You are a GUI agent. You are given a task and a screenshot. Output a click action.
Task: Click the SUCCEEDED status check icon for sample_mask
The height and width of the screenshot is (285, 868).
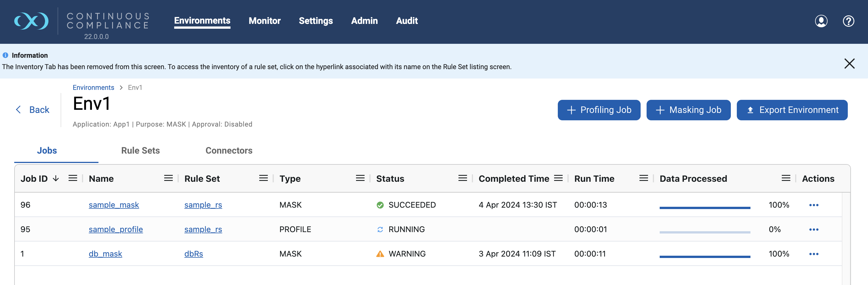click(x=380, y=205)
